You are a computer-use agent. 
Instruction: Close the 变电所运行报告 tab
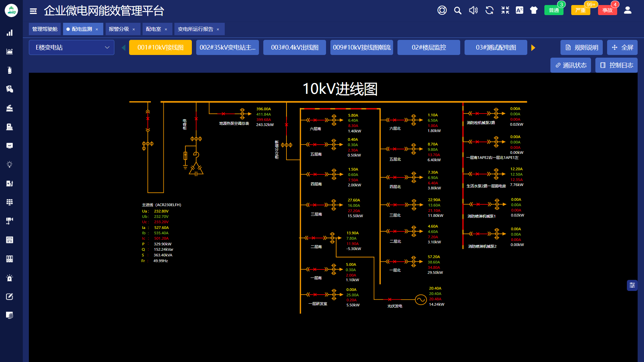pos(218,29)
